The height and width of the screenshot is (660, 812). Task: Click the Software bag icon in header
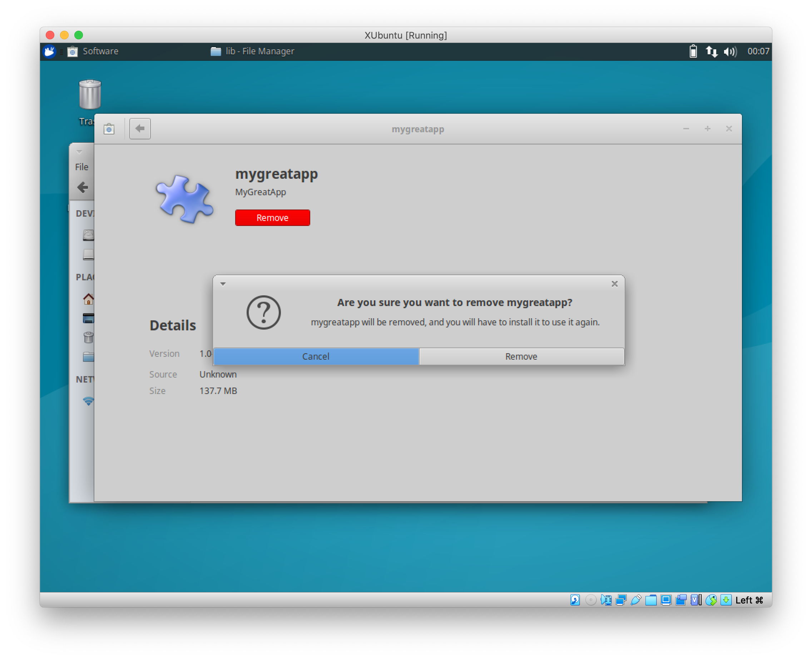click(109, 129)
